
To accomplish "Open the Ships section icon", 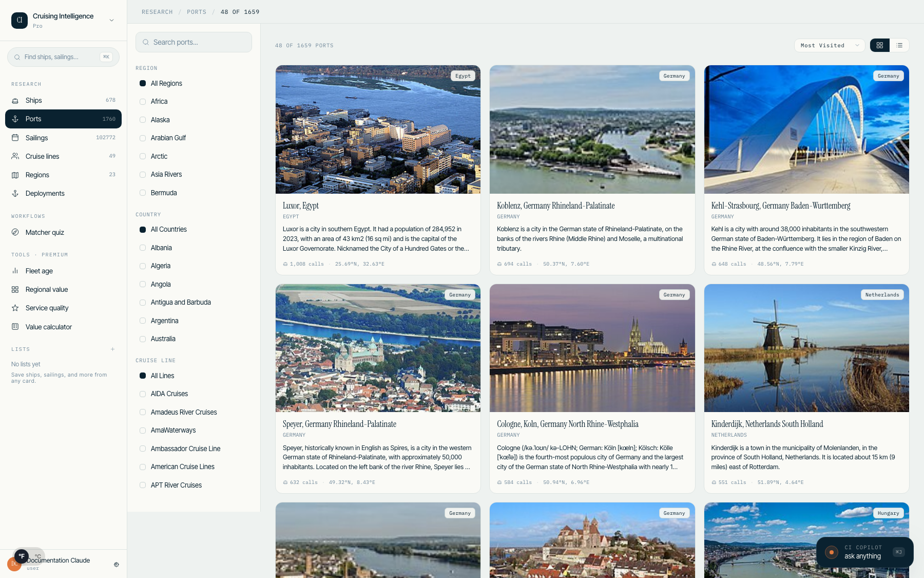I will (15, 101).
